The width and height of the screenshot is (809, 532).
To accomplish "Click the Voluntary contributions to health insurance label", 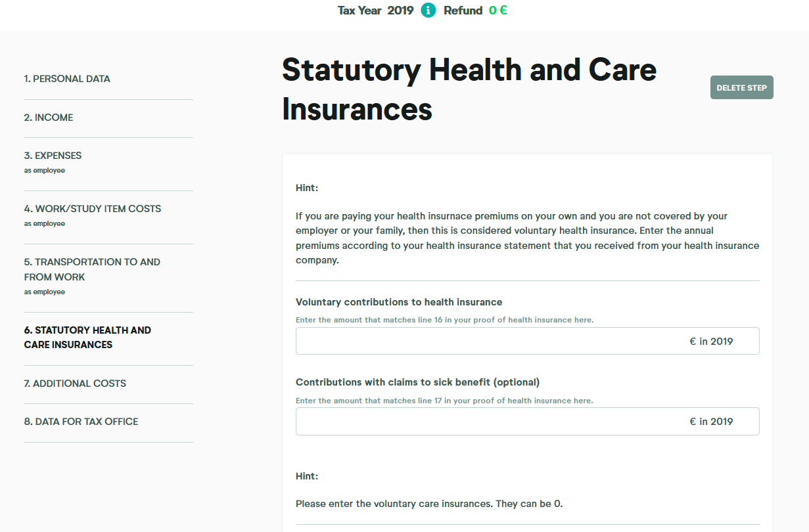I will 399,302.
